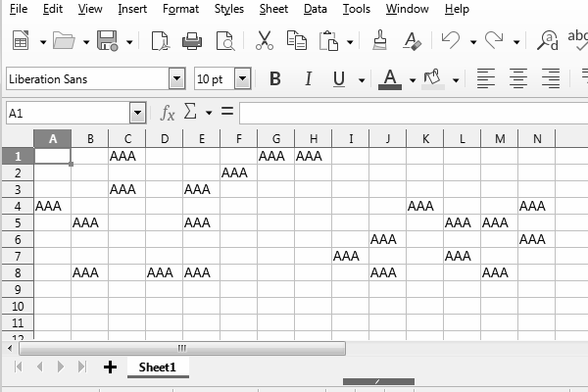The height and width of the screenshot is (392, 588).
Task: Click the Clone formatting paintbrush icon
Action: (x=380, y=41)
